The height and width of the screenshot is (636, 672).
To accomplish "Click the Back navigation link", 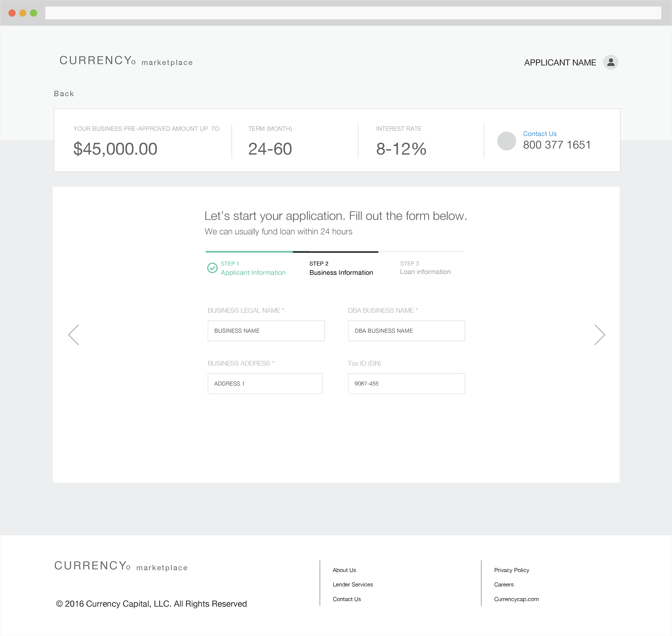I will (64, 93).
